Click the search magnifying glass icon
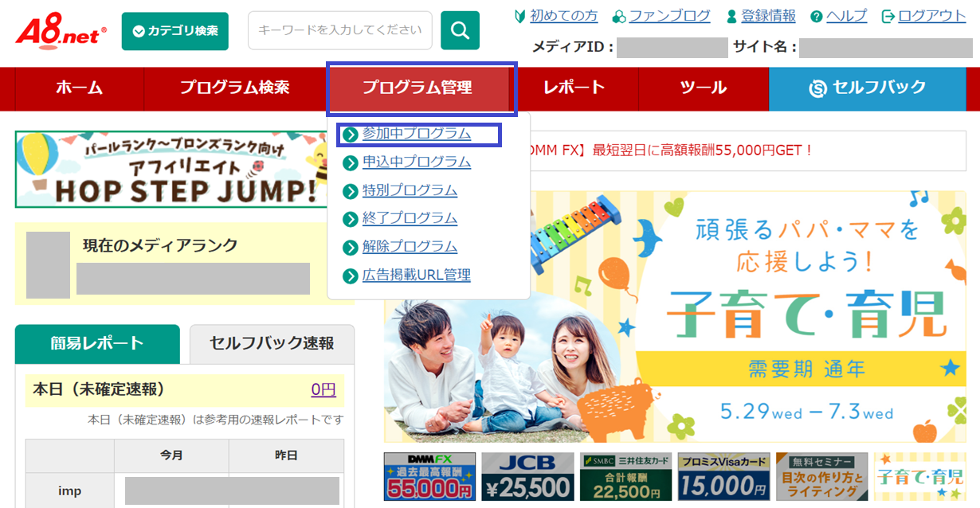 pyautogui.click(x=460, y=29)
